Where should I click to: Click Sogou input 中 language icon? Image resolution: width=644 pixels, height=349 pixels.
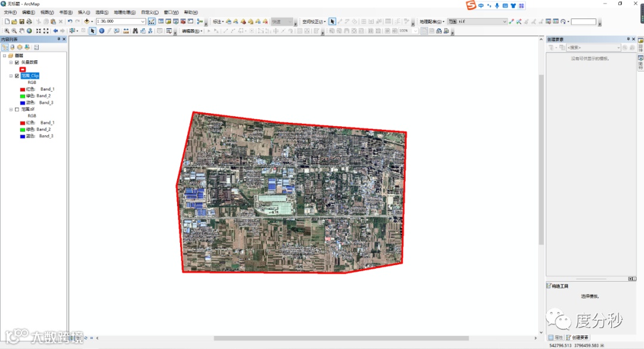(x=481, y=6)
